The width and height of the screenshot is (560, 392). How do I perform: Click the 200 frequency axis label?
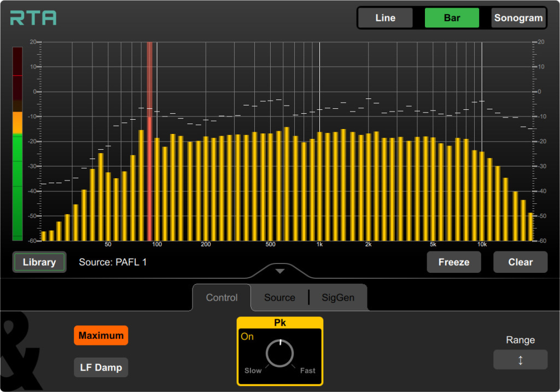[206, 244]
